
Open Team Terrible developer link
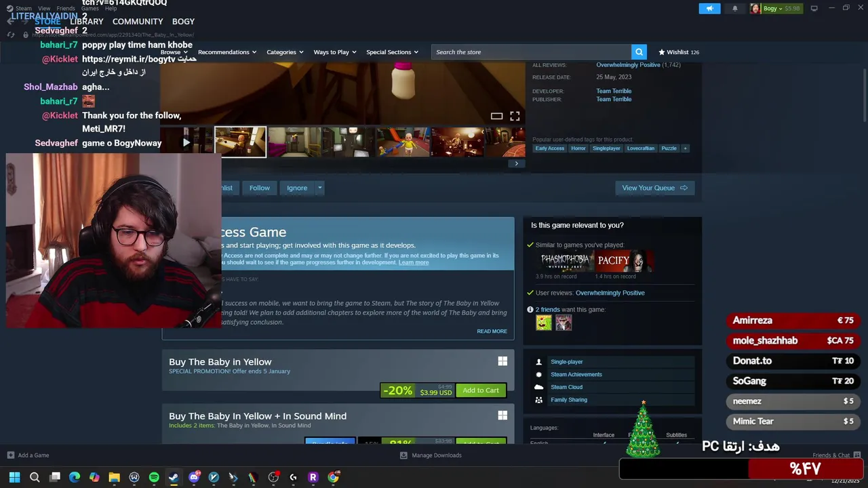point(614,91)
